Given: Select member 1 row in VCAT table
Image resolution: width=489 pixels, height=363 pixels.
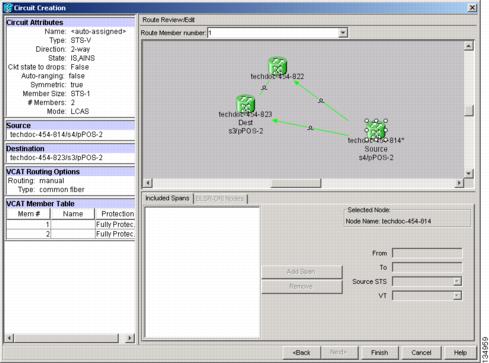Looking at the screenshot, I should pos(70,224).
